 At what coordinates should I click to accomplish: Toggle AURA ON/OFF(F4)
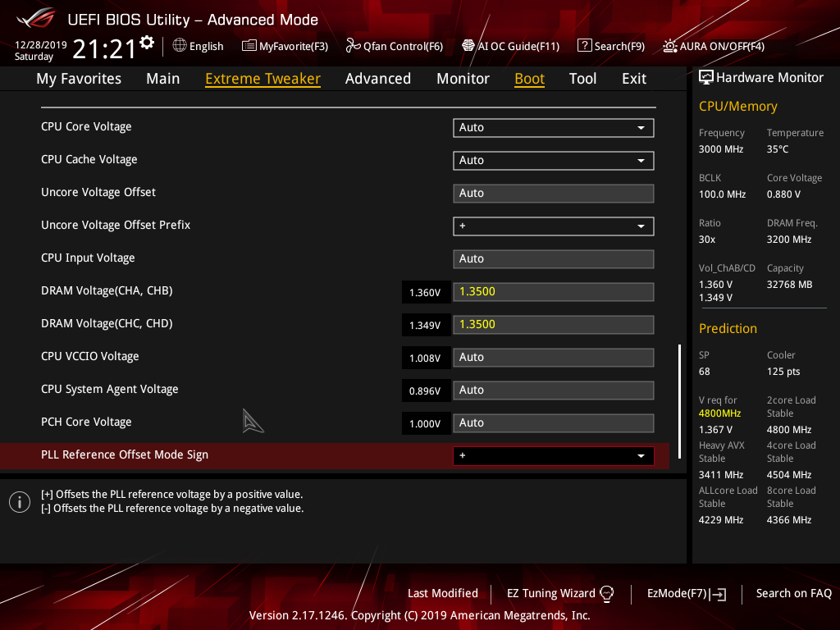coord(714,46)
